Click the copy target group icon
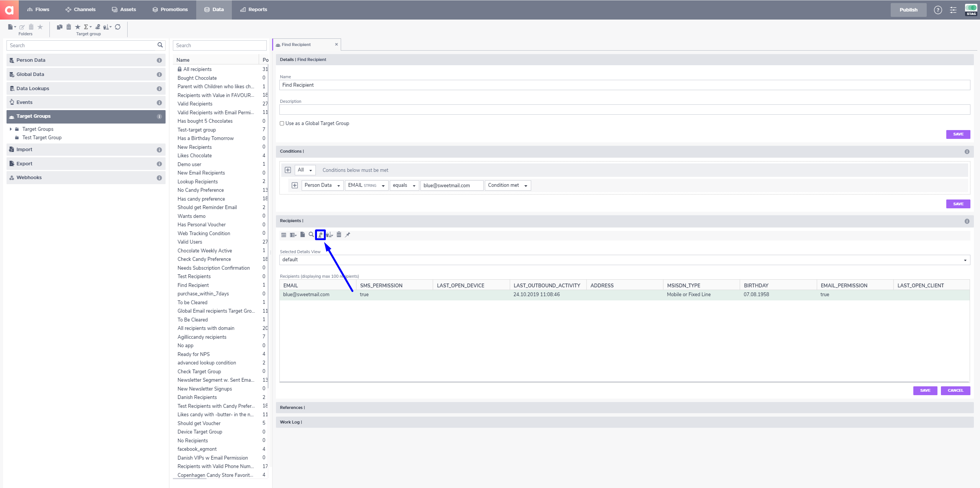980x488 pixels. tap(59, 27)
